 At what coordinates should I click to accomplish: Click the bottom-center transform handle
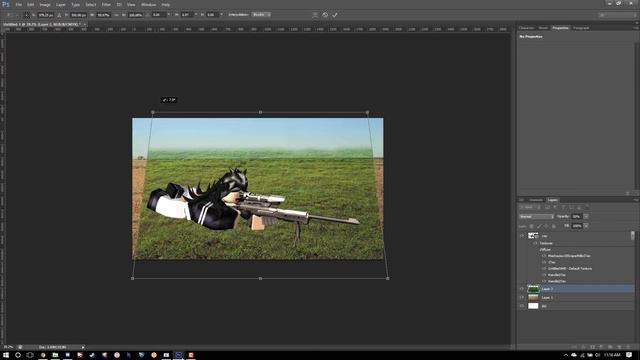pyautogui.click(x=260, y=278)
